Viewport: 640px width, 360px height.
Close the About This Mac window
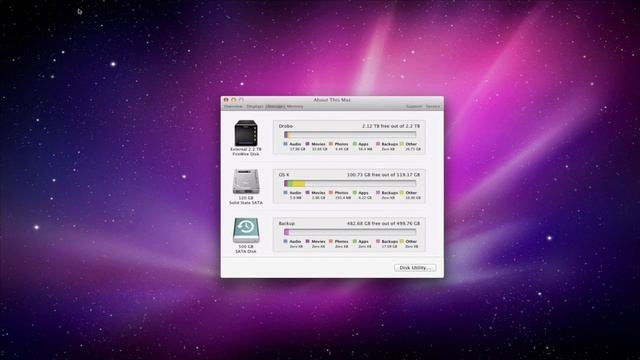(226, 100)
